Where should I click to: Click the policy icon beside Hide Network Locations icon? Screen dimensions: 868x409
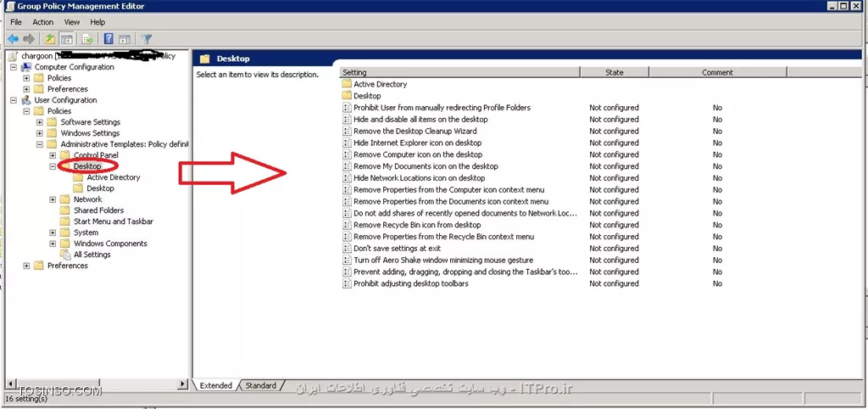coord(347,178)
